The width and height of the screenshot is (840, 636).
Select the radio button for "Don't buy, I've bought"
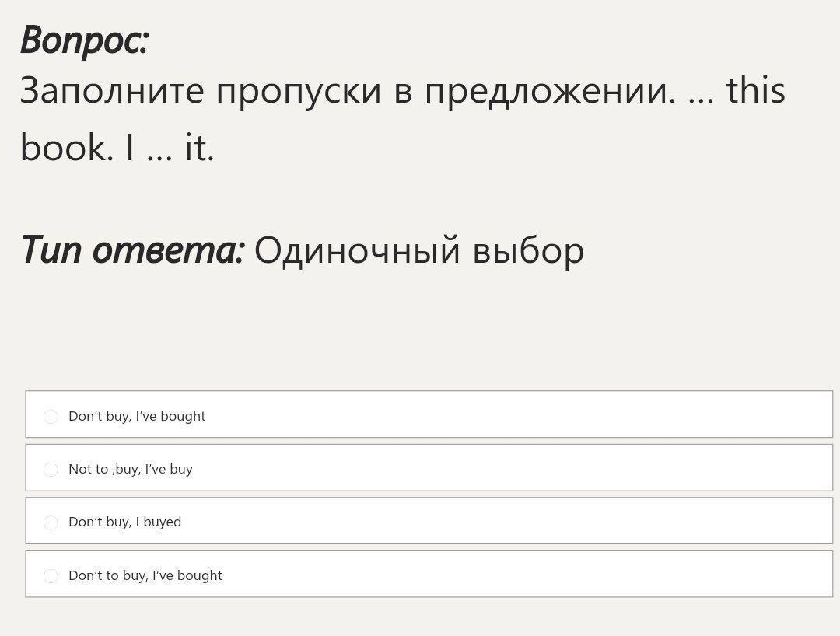[x=51, y=417]
